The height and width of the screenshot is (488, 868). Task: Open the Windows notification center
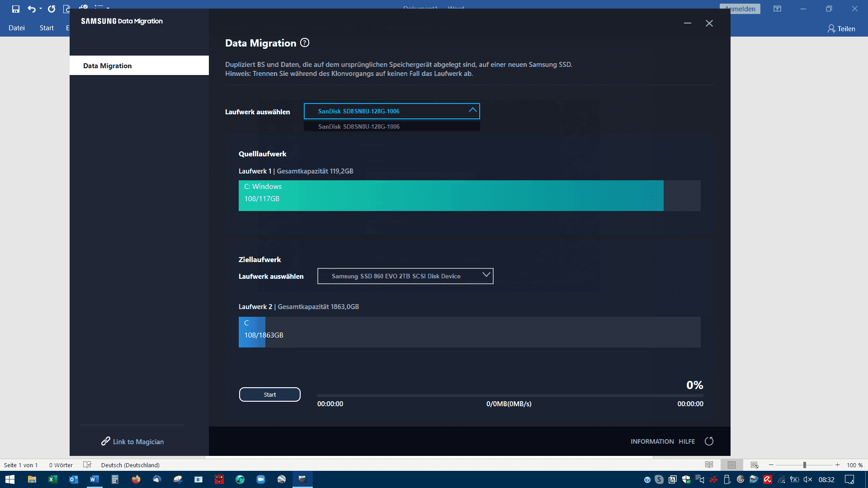849,479
